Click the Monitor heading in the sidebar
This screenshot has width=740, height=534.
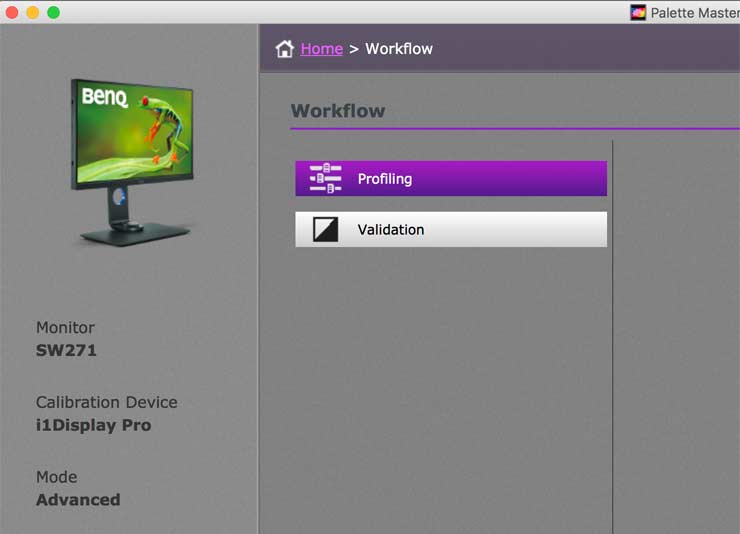click(x=65, y=327)
